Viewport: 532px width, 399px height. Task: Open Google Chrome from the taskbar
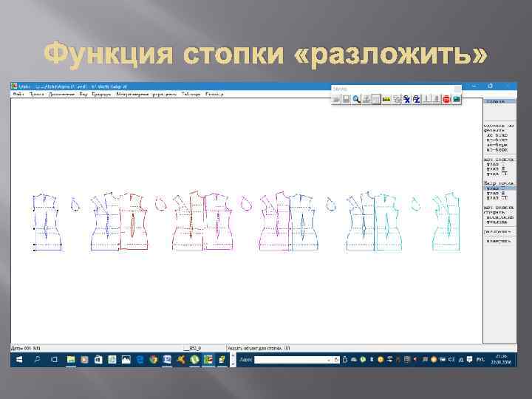(154, 359)
